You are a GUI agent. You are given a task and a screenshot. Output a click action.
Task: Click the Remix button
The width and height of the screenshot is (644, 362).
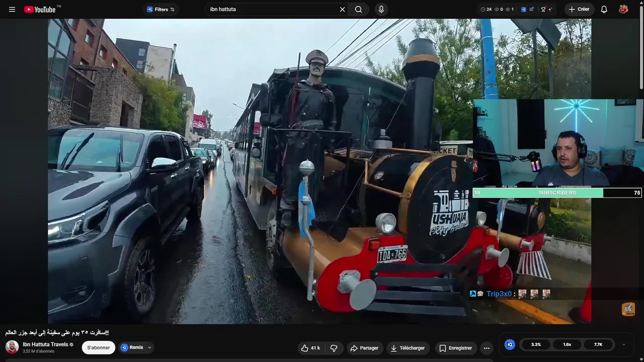[x=132, y=347]
